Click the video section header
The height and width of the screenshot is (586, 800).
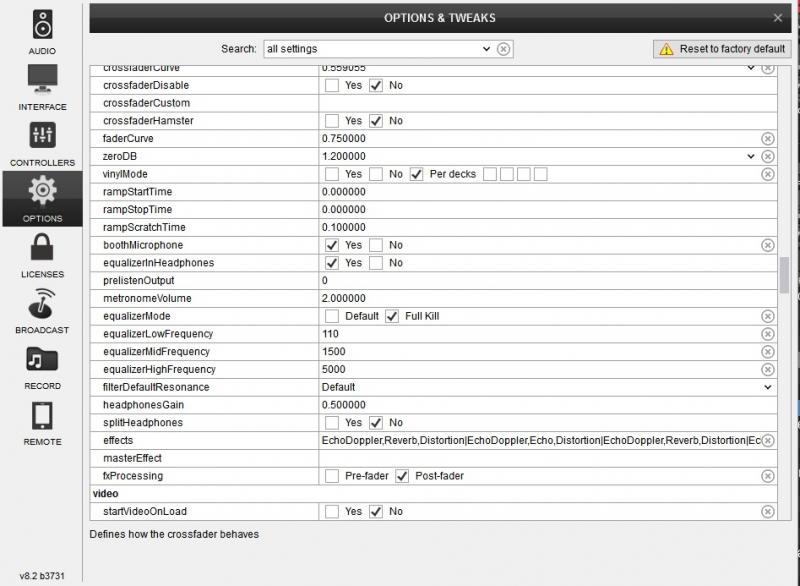(x=106, y=494)
